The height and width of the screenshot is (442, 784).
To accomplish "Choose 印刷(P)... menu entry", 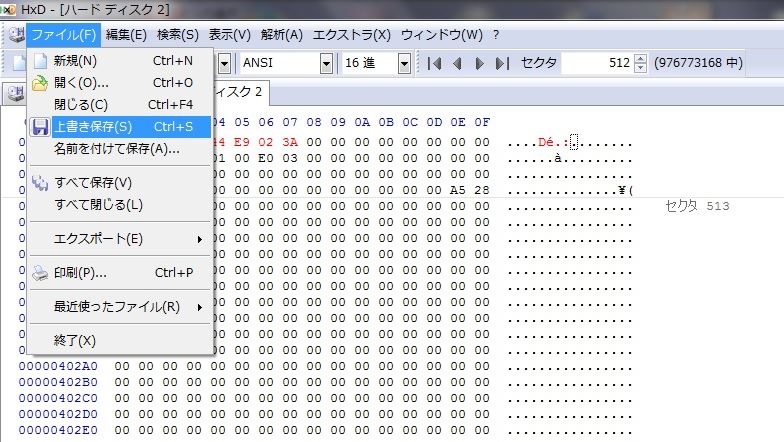I will (x=120, y=272).
